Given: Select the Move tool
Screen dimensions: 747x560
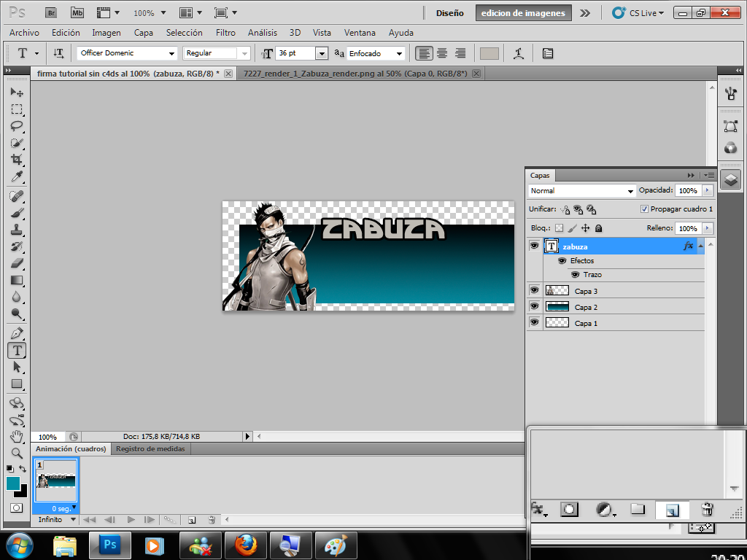Looking at the screenshot, I should (x=17, y=92).
